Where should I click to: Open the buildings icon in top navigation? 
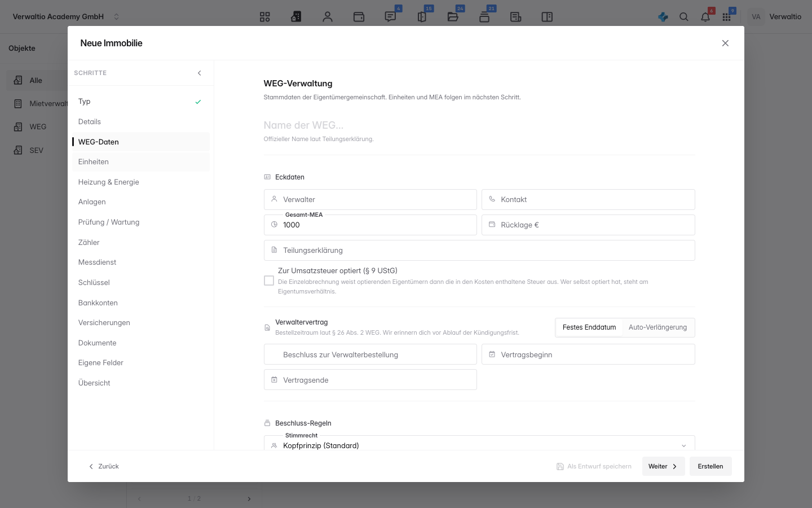pos(296,17)
